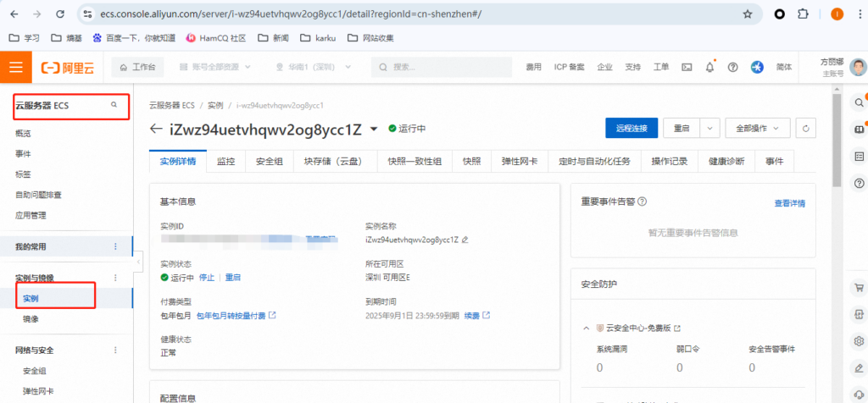The image size is (868, 403).
Task: Open the 全部操作 dropdown
Action: pyautogui.click(x=757, y=128)
